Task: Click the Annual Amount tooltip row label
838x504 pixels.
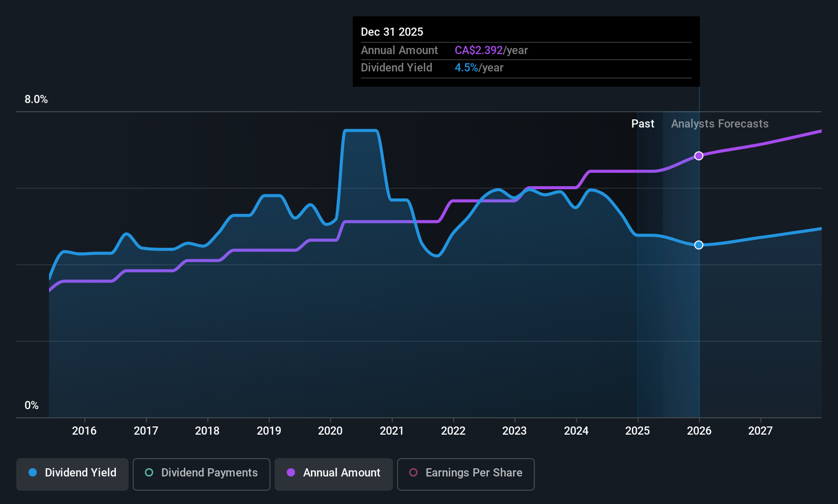Action: 399,51
